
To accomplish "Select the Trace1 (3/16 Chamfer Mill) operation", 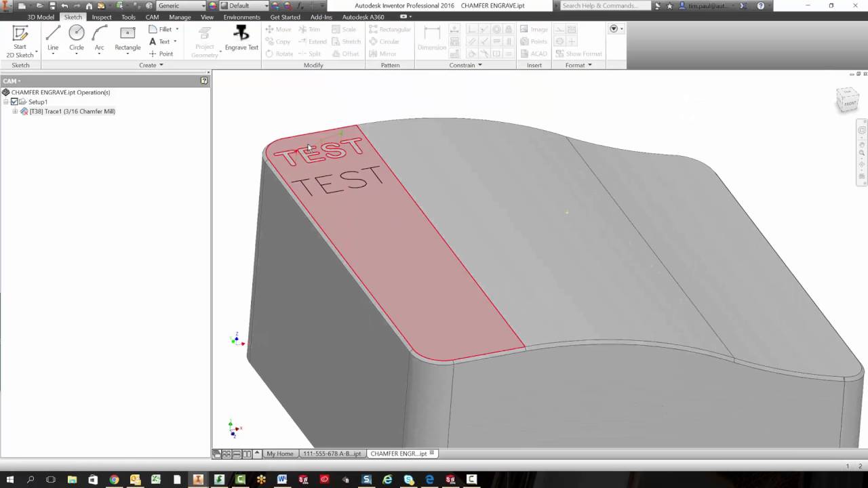I will click(72, 111).
